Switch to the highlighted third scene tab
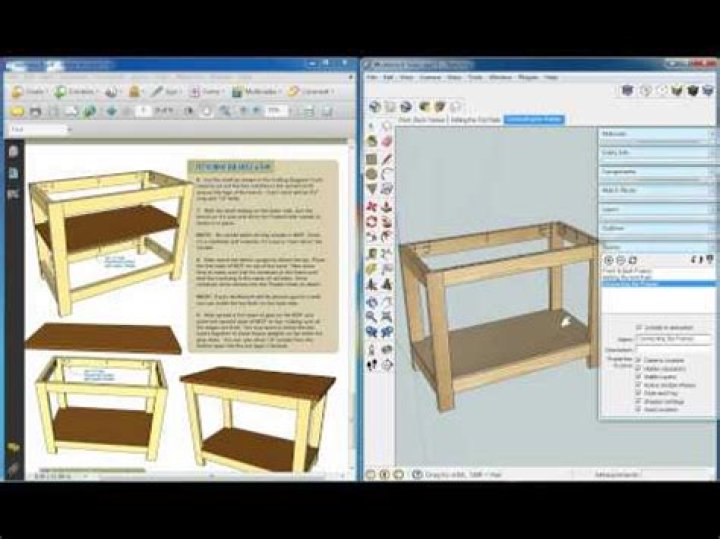 (x=534, y=119)
